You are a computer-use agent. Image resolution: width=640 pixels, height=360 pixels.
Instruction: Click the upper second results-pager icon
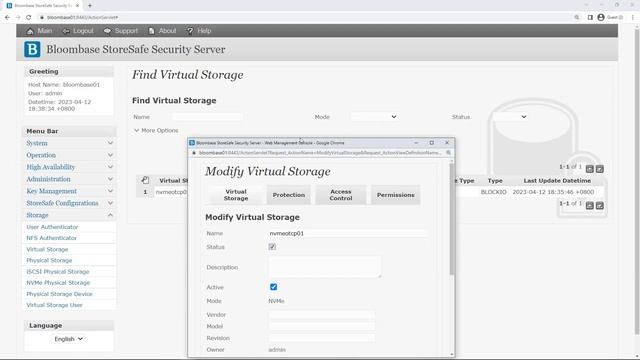[x=600, y=169]
